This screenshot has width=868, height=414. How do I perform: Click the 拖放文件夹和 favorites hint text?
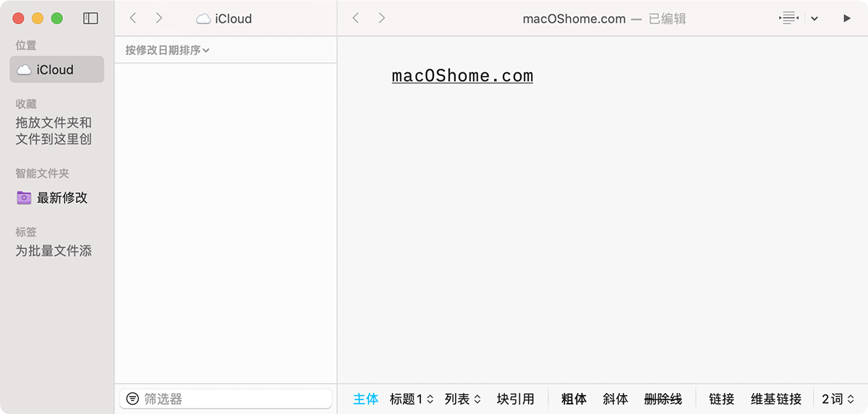click(54, 123)
